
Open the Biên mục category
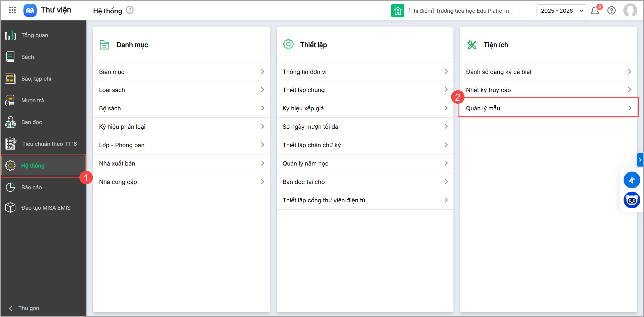[181, 72]
